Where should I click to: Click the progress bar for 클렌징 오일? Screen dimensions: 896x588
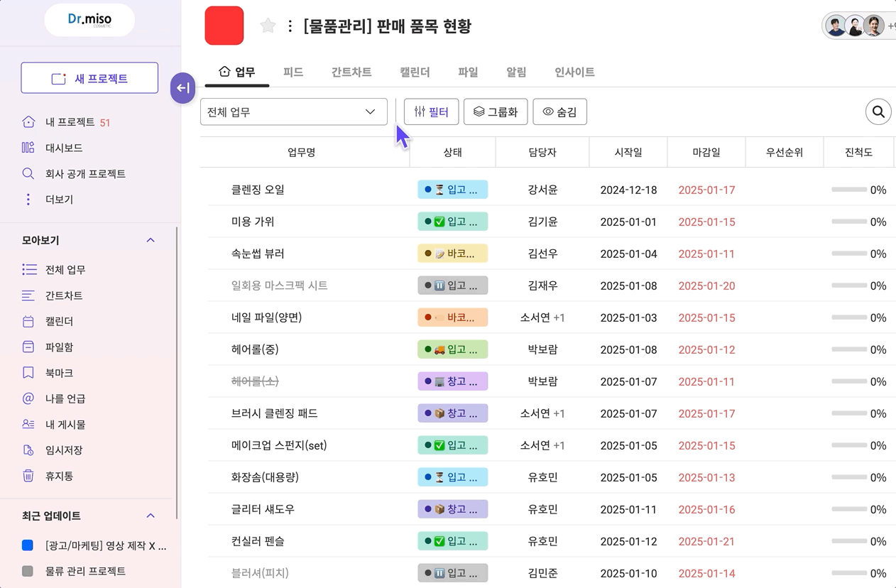pyautogui.click(x=849, y=190)
